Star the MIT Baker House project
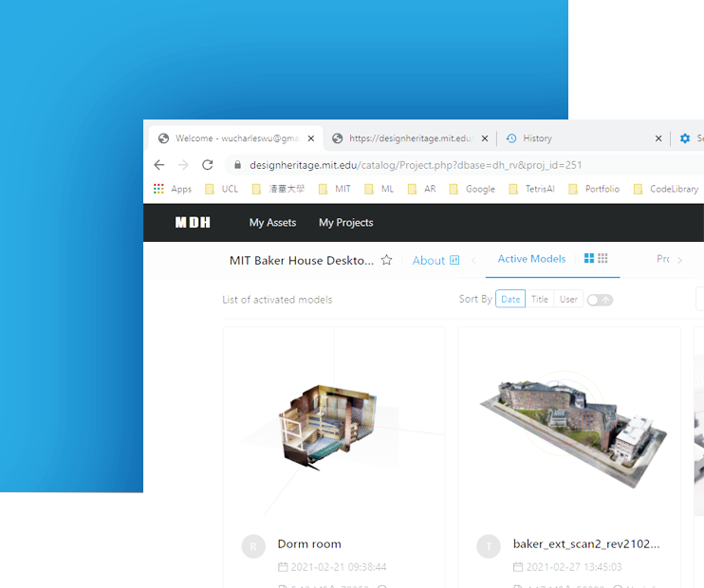The width and height of the screenshot is (704, 588). [x=386, y=261]
